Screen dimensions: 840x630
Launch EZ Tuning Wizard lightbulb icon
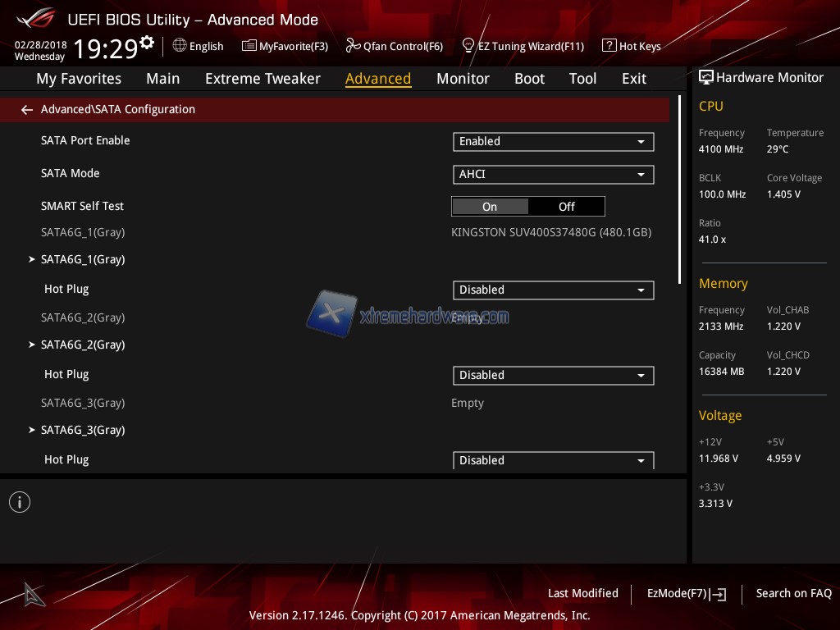coord(468,46)
